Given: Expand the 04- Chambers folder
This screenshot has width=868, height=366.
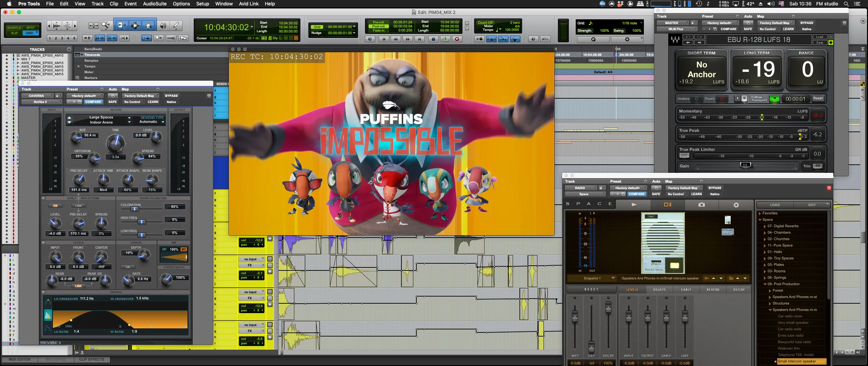Looking at the screenshot, I should click(765, 233).
